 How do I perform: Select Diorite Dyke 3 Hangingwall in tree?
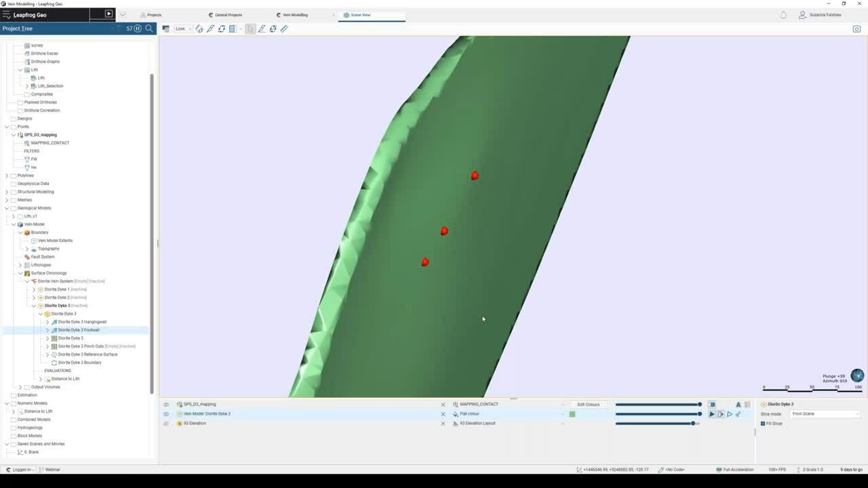(82, 322)
